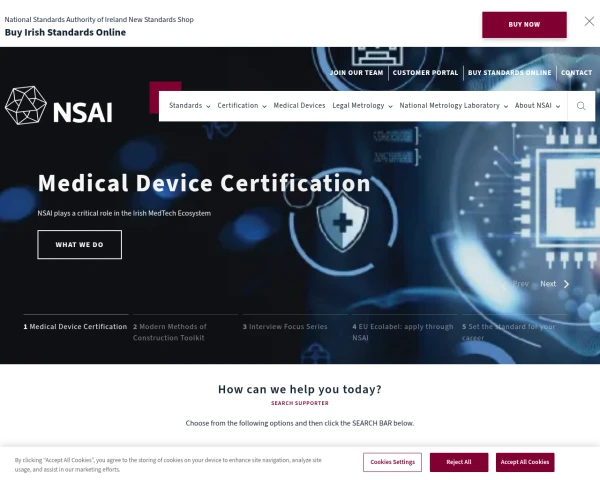Close the standards shop banner
The image size is (600, 480).
(589, 21)
